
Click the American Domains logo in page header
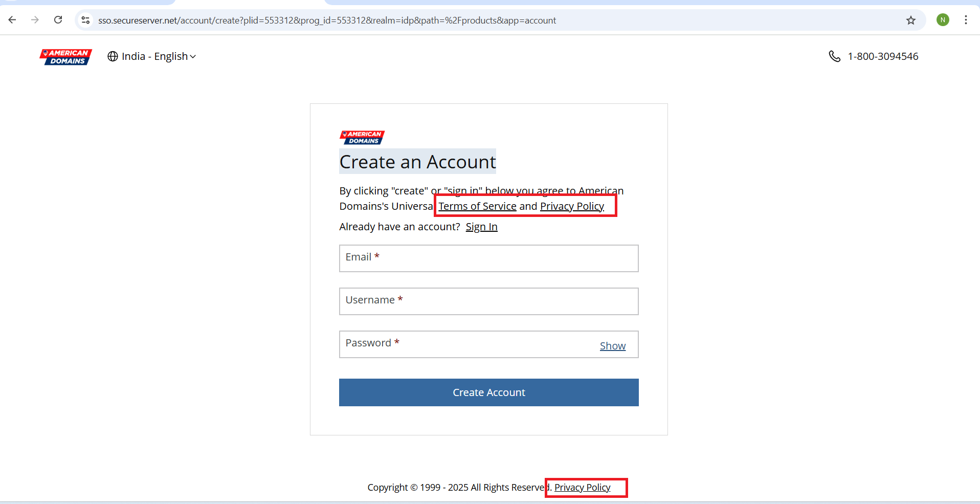(66, 57)
